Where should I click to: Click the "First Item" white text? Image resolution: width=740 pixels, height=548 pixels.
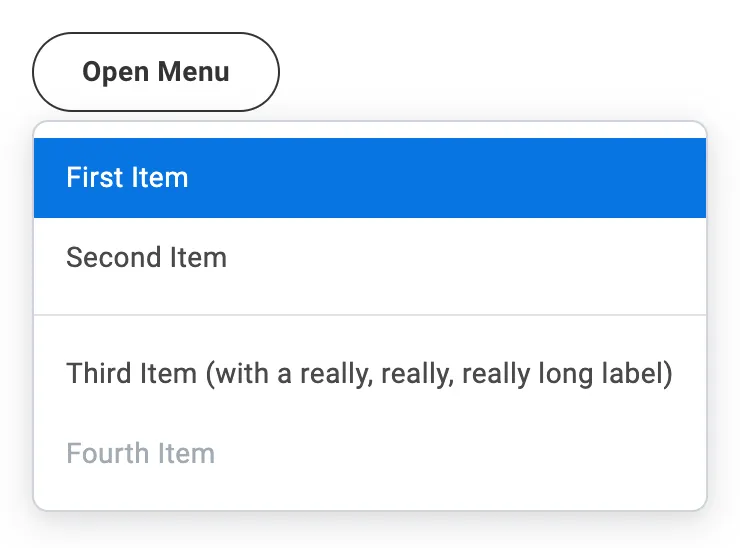(x=127, y=178)
